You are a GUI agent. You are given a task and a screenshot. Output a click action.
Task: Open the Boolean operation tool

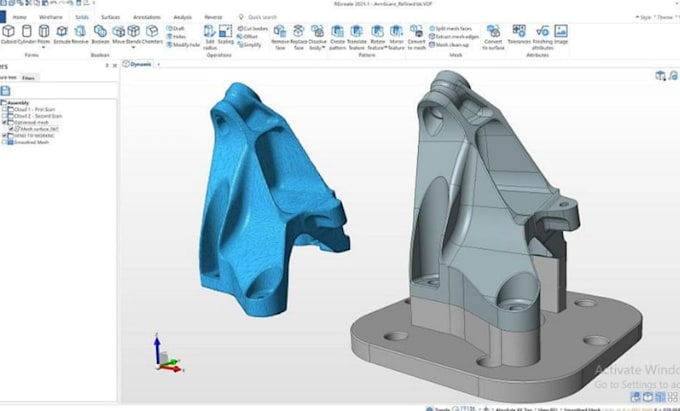coord(100,34)
